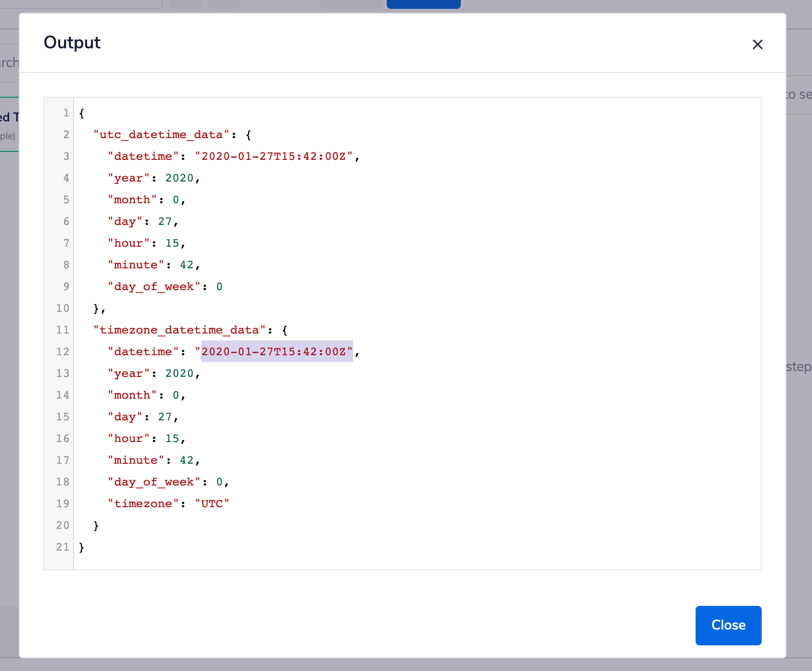Click the blue button behind the dialog
812x671 pixels.
tap(423, 4)
